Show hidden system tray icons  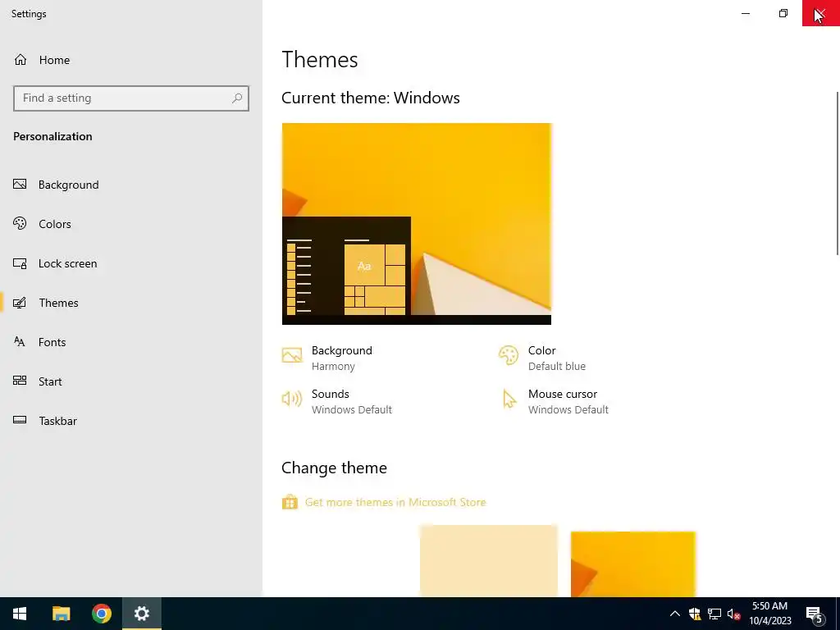[x=675, y=614]
